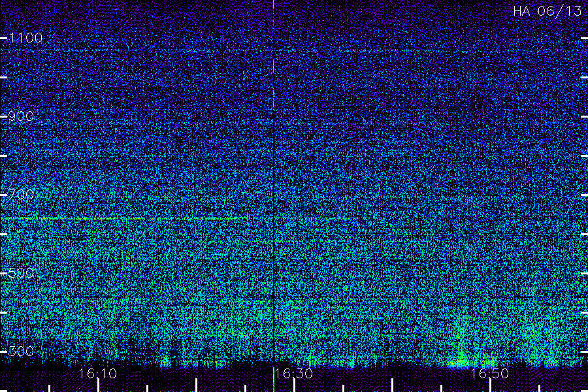The height and width of the screenshot is (392, 588).
Task: Click the 16:30 time axis label
Action: point(293,374)
